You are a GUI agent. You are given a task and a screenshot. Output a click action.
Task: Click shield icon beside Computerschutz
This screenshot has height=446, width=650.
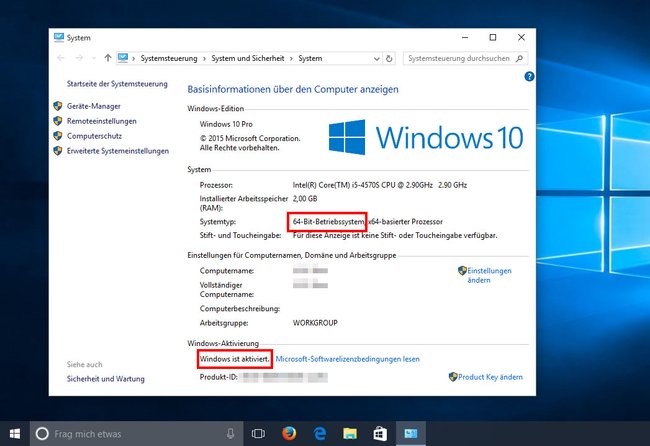coord(58,136)
